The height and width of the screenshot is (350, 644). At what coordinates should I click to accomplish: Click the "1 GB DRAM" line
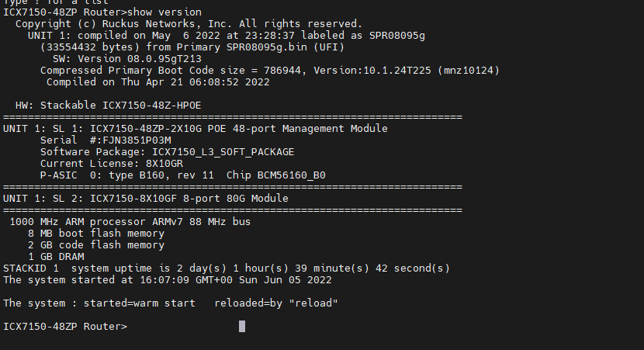(56, 257)
